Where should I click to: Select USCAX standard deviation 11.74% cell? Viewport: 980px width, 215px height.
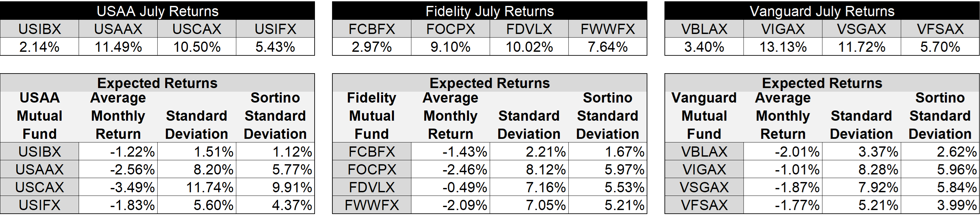point(197,187)
